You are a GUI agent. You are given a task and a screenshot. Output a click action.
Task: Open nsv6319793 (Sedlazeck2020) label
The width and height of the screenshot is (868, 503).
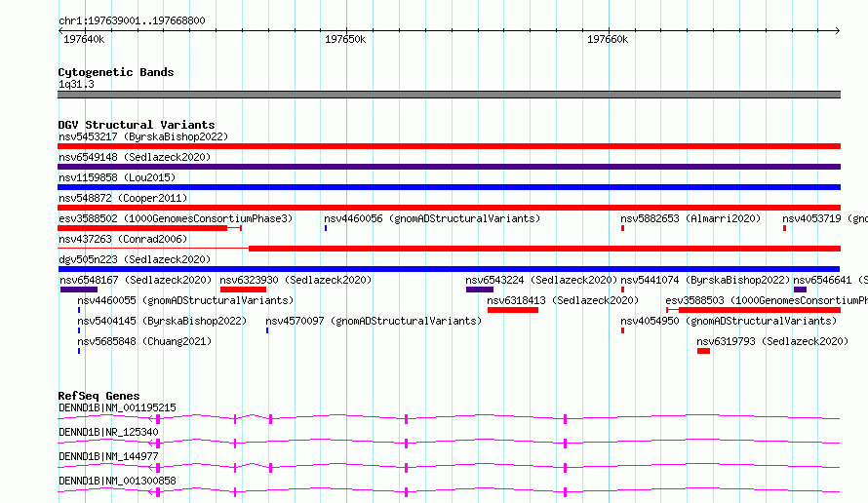click(772, 341)
